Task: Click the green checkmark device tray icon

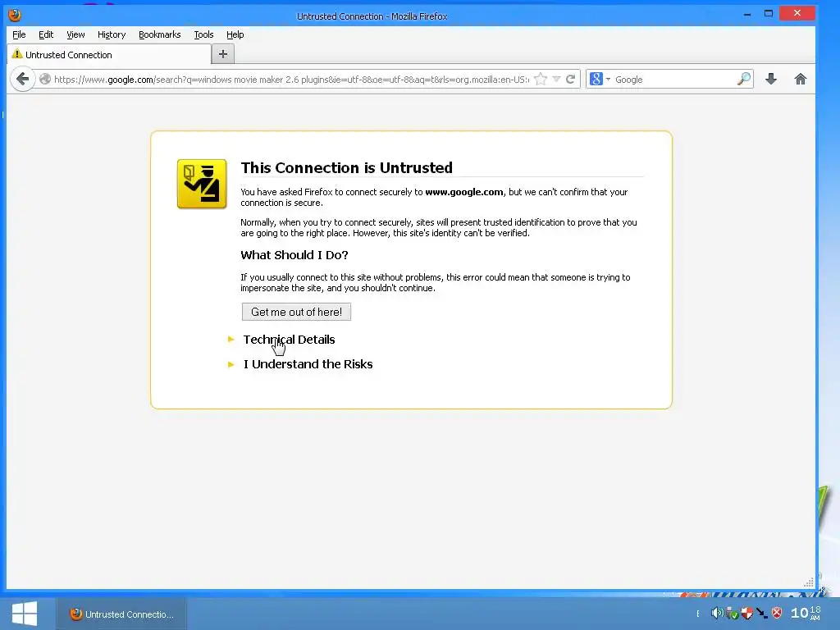Action: 732,612
